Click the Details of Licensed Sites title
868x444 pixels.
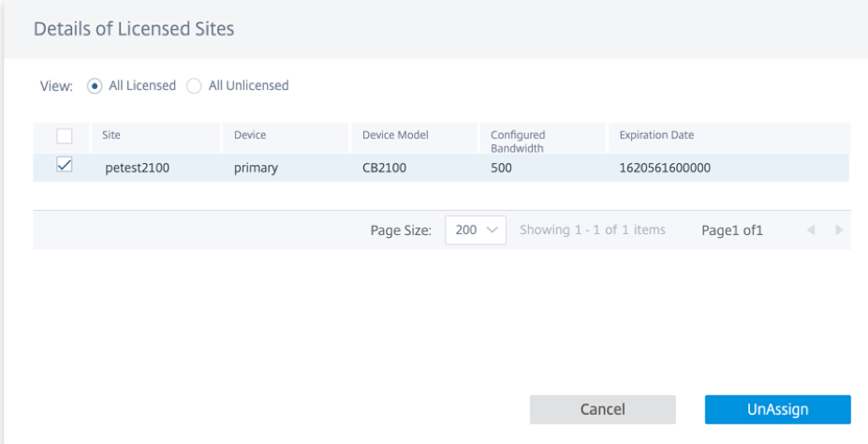[134, 29]
